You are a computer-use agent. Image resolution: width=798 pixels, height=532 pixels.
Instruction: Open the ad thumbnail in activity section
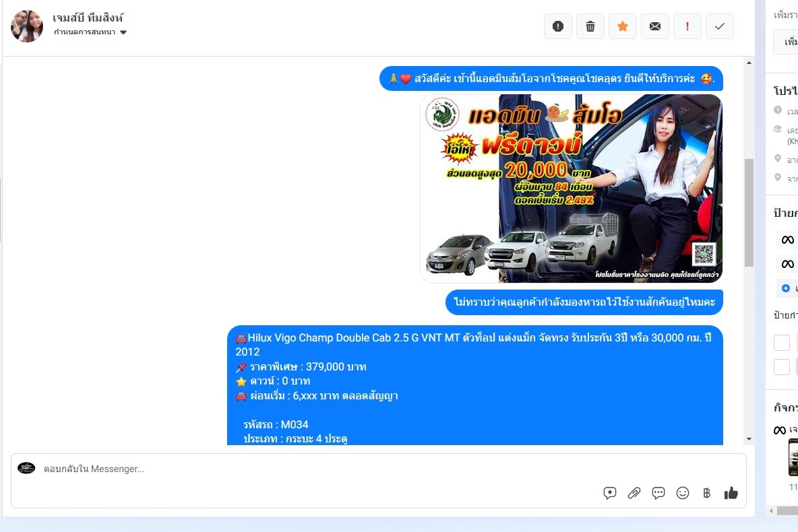793,458
